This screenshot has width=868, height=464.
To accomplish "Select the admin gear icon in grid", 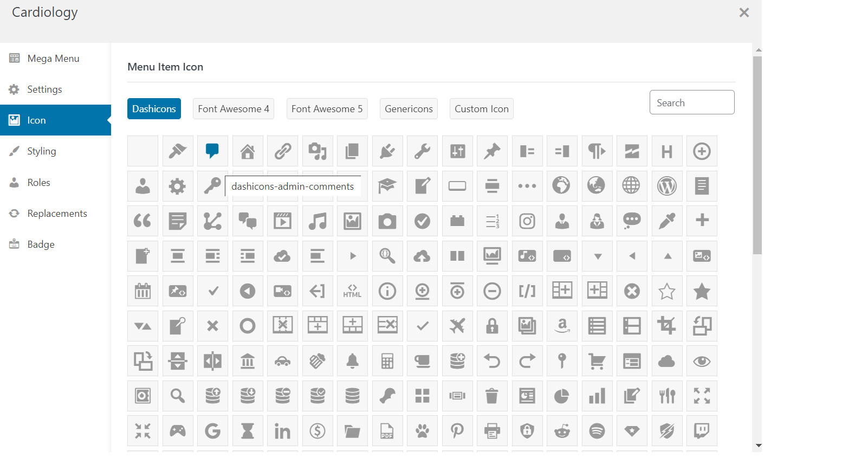I will 178,186.
